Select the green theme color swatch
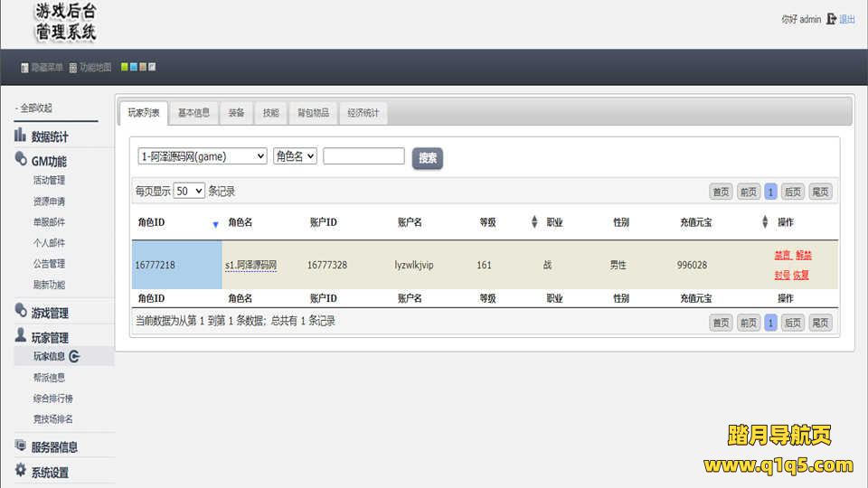The width and height of the screenshot is (868, 488). 125,67
